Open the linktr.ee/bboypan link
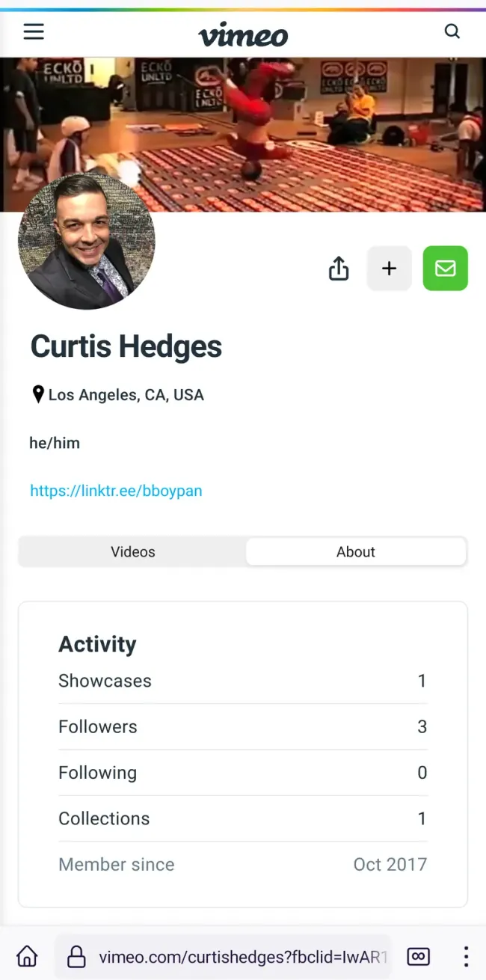486x980 pixels. tap(116, 491)
